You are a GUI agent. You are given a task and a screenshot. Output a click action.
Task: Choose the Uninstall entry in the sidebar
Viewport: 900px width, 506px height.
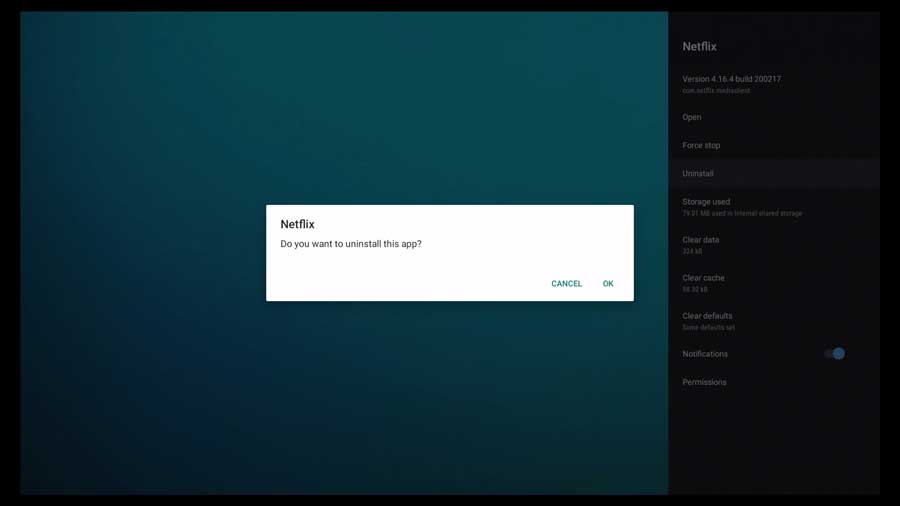pyautogui.click(x=774, y=173)
